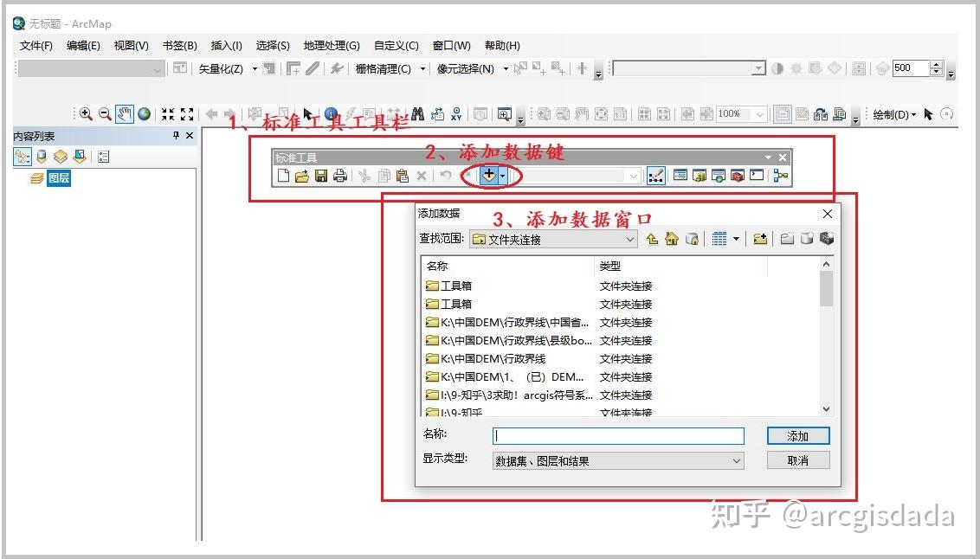This screenshot has height=559, width=980.
Task: Open the 编辑(E) menu
Action: [x=83, y=46]
